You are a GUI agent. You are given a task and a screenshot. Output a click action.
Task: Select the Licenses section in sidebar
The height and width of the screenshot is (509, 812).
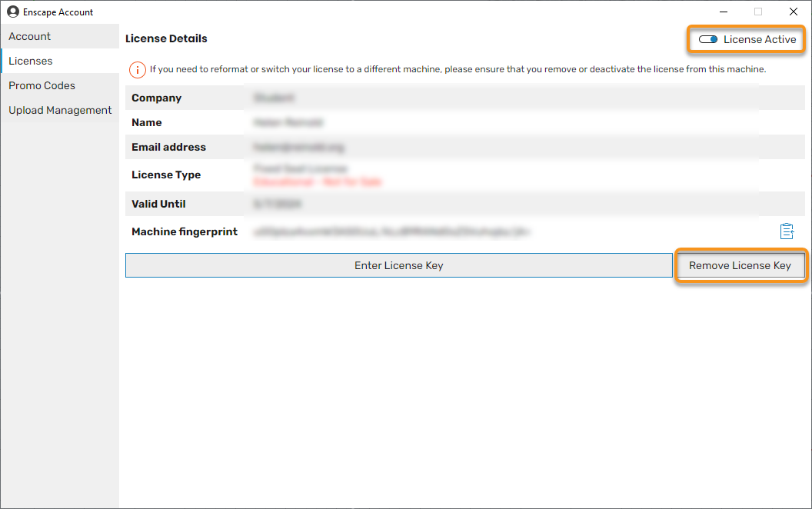(31, 61)
